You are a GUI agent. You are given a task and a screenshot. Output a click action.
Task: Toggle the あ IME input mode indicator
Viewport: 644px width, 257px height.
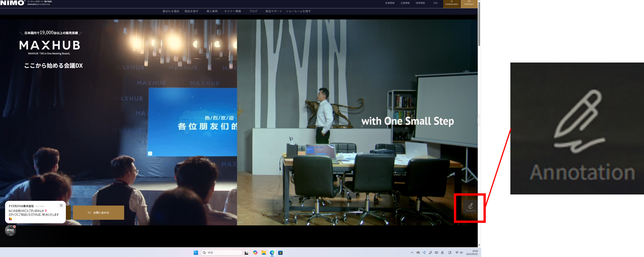(442, 253)
